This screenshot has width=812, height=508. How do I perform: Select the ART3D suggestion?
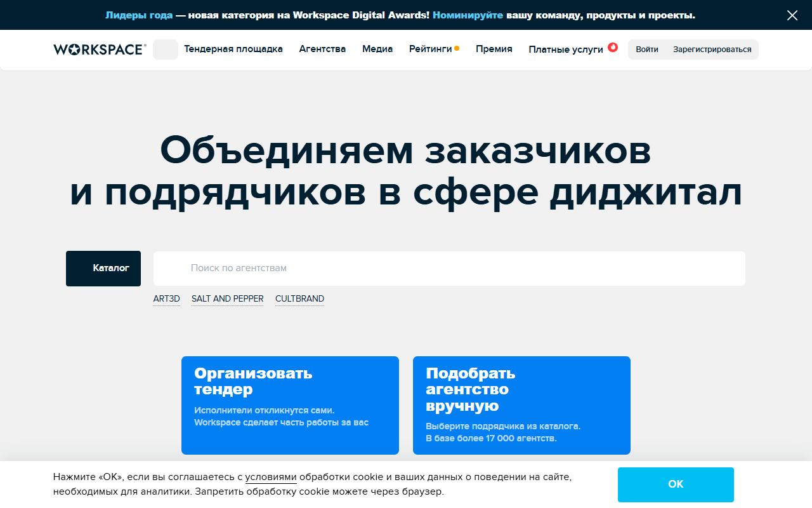pyautogui.click(x=167, y=299)
